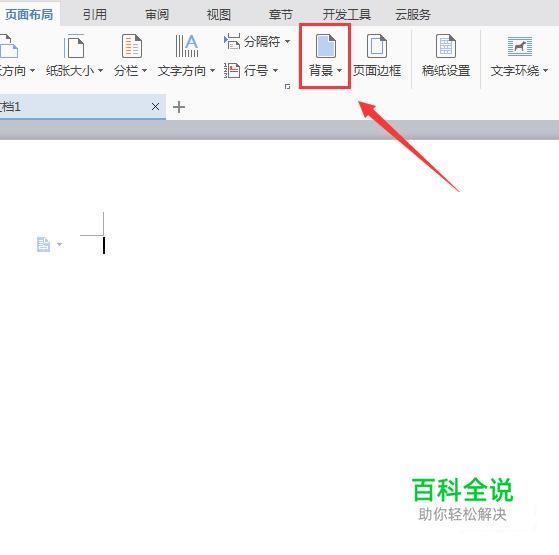Click the 页面边框 label
This screenshot has width=559, height=555.
point(377,71)
